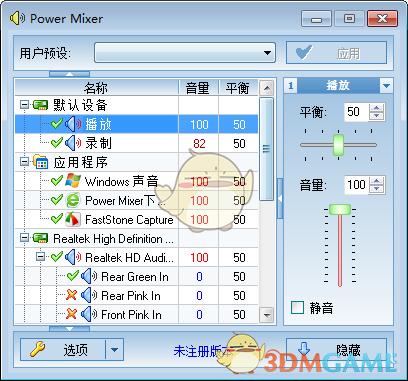Click the device list scrollbar thumb
Screen dimensions: 408x381
tap(266, 149)
